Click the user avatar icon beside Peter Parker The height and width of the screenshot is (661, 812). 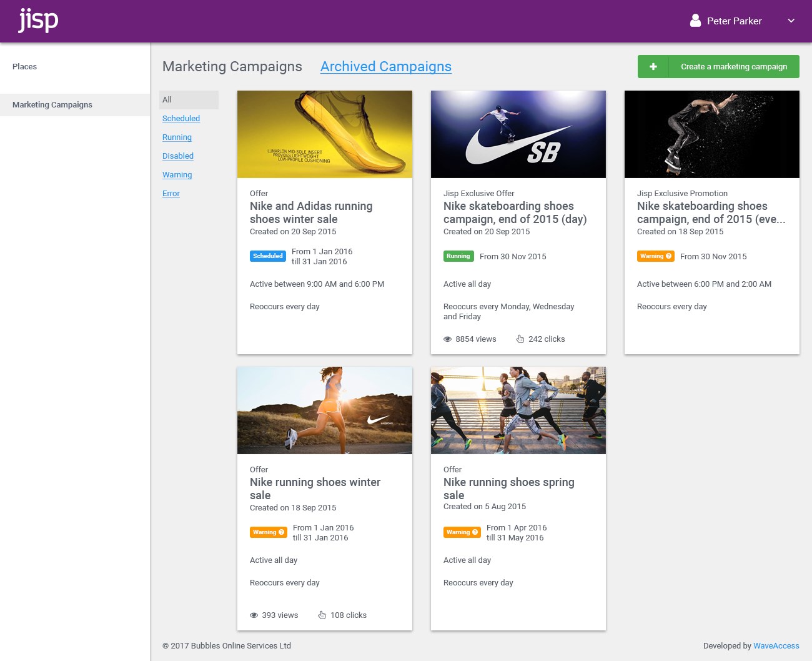695,21
